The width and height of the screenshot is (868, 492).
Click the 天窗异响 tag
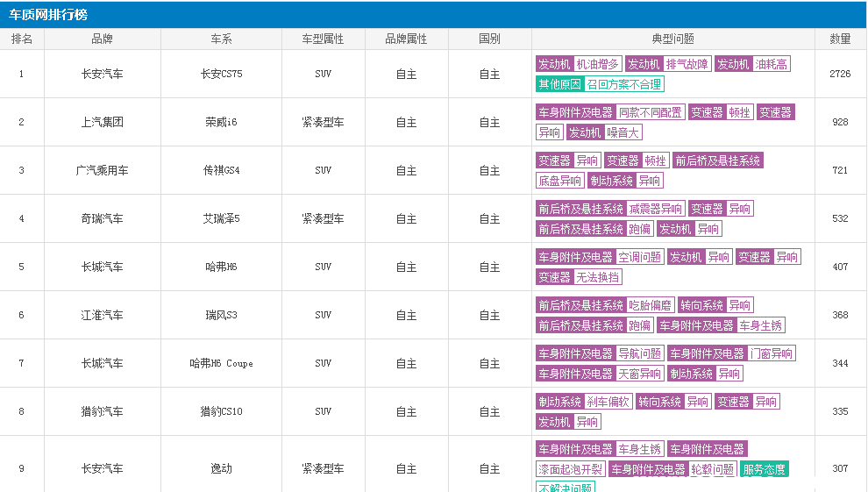point(639,374)
